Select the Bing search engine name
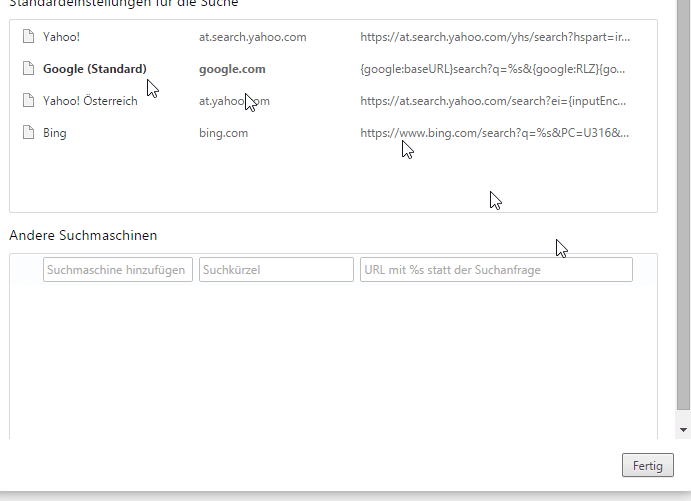This screenshot has height=501, width=691. point(55,133)
